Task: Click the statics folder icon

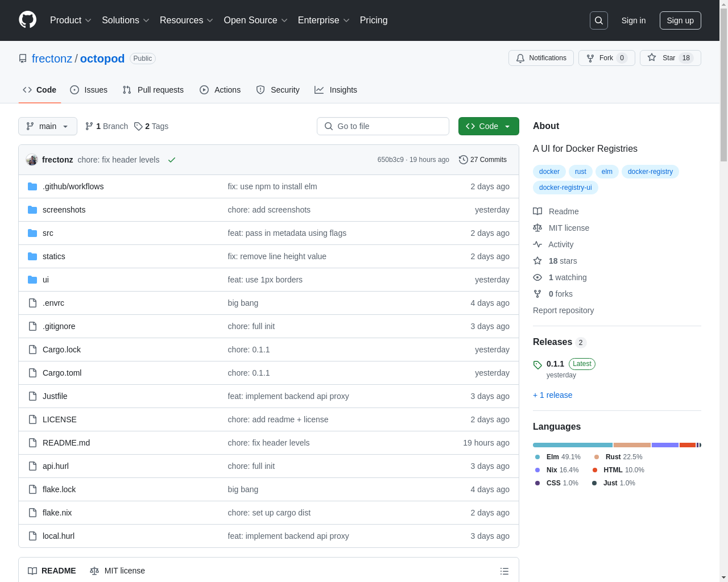Action: point(32,256)
